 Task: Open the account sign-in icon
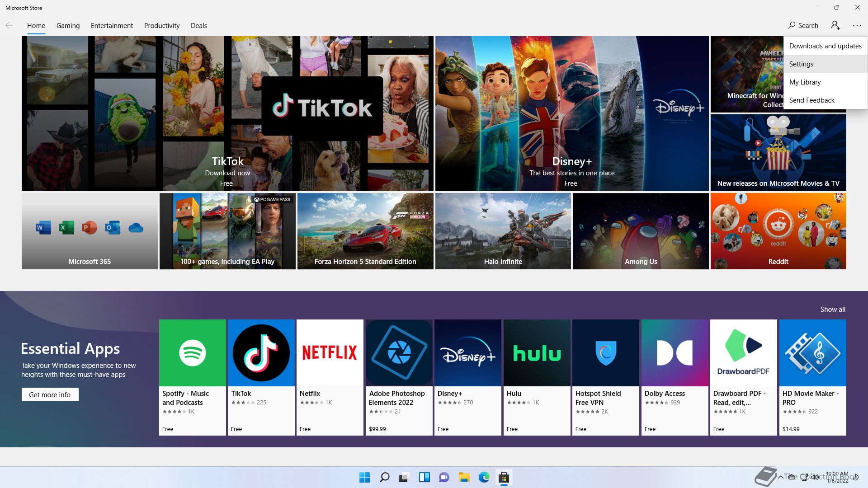click(x=835, y=25)
